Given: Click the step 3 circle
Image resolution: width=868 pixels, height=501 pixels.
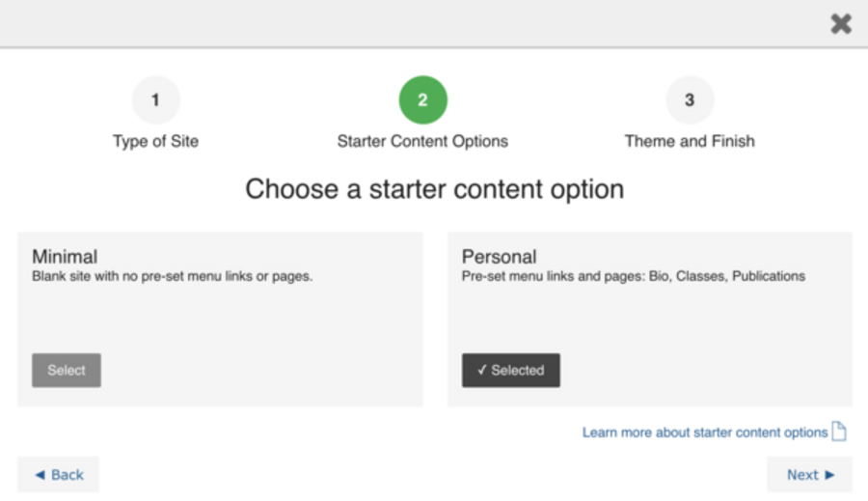Looking at the screenshot, I should coord(690,100).
